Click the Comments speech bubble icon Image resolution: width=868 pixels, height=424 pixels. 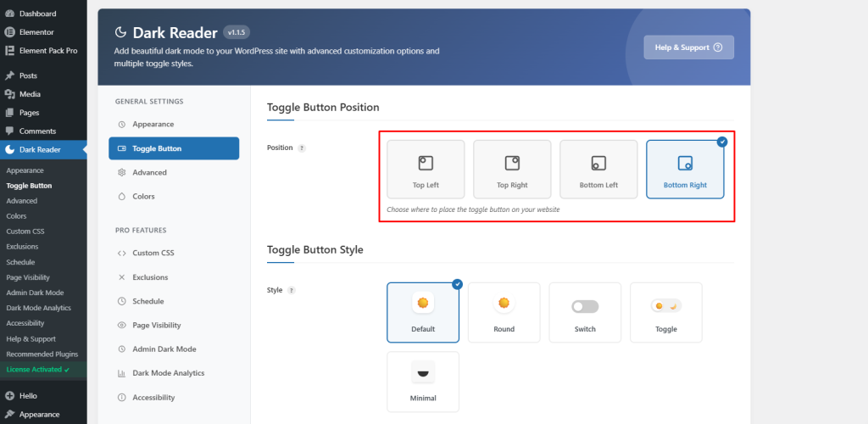9,131
